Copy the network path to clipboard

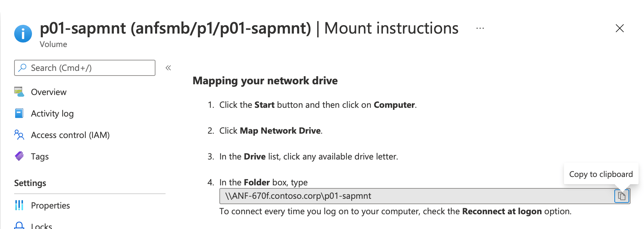pyautogui.click(x=621, y=196)
